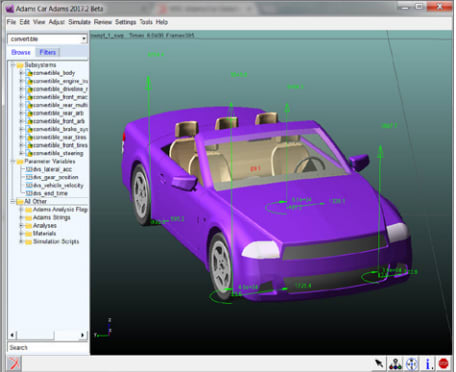Click the Materials folder icon
This screenshot has height=372, width=456.
(28, 234)
